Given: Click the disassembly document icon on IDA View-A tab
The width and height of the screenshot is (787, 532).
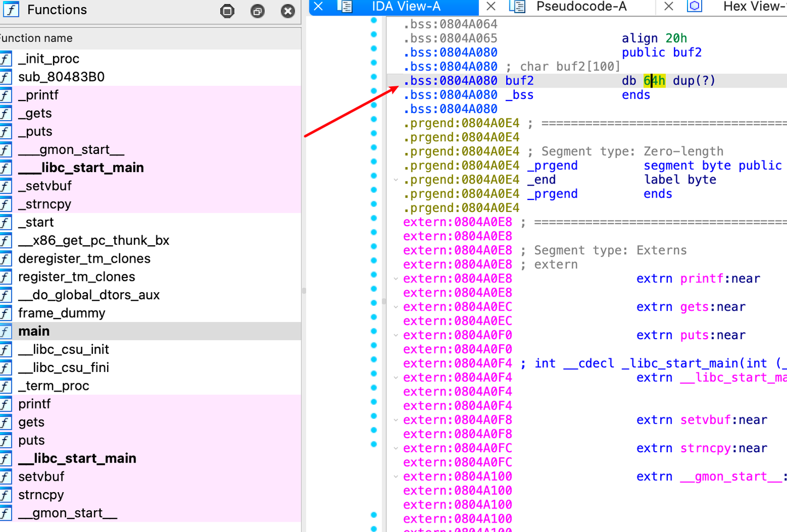Looking at the screenshot, I should pos(345,7).
